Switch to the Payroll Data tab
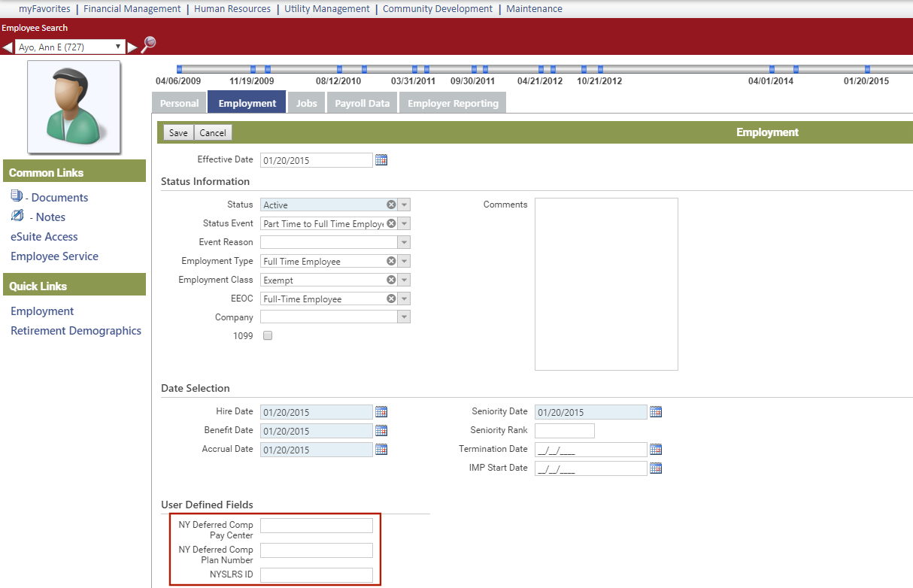The height and width of the screenshot is (588, 913). click(362, 103)
